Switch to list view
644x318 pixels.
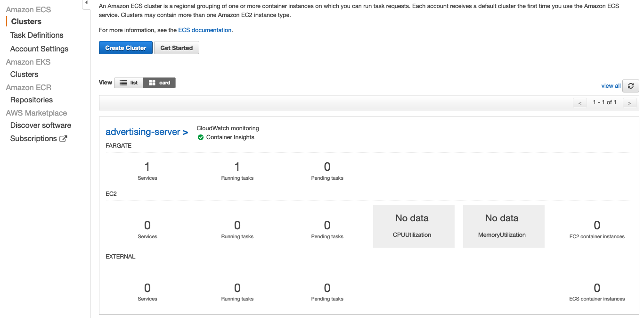(x=129, y=83)
